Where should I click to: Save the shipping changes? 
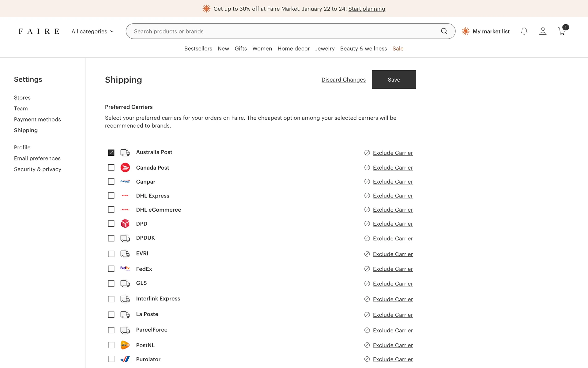coord(394,79)
